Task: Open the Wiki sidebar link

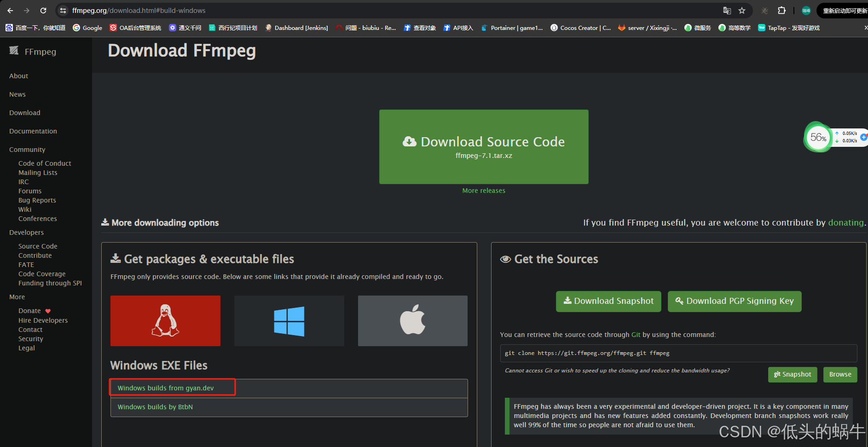Action: (25, 209)
